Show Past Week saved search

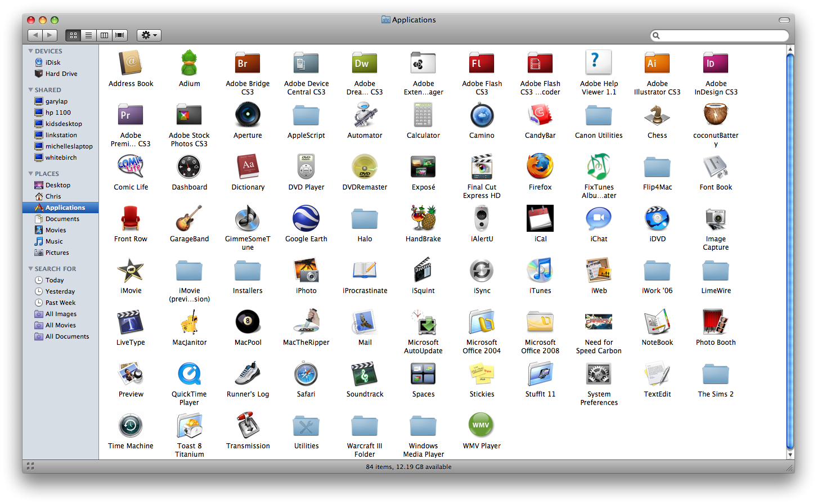tap(61, 303)
